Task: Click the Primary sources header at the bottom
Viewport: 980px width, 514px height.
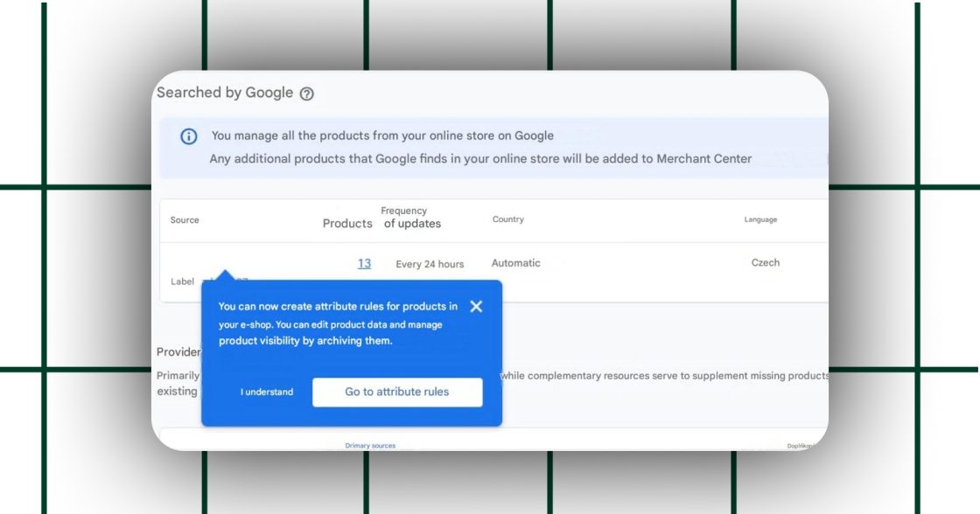Action: coord(370,445)
